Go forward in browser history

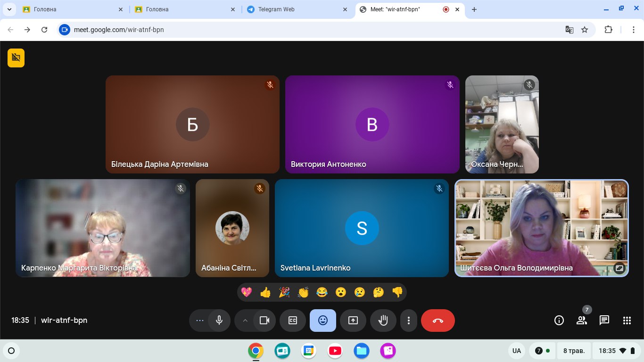[27, 30]
